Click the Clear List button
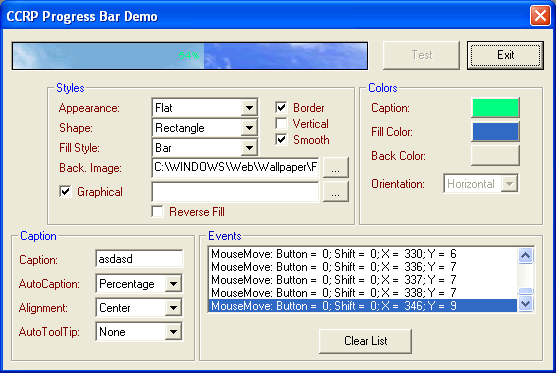Image resolution: width=556 pixels, height=373 pixels. (x=366, y=341)
